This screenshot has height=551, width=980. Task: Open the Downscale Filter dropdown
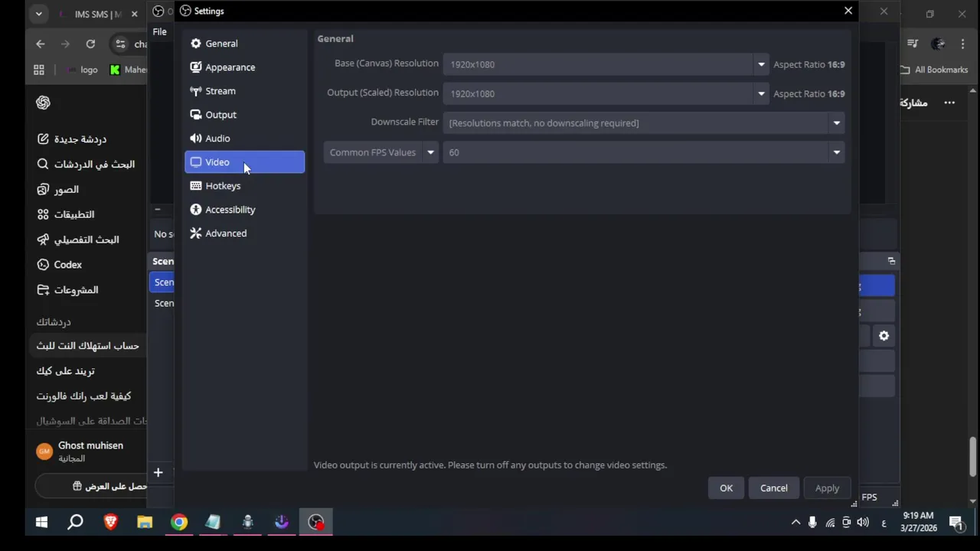click(x=644, y=122)
